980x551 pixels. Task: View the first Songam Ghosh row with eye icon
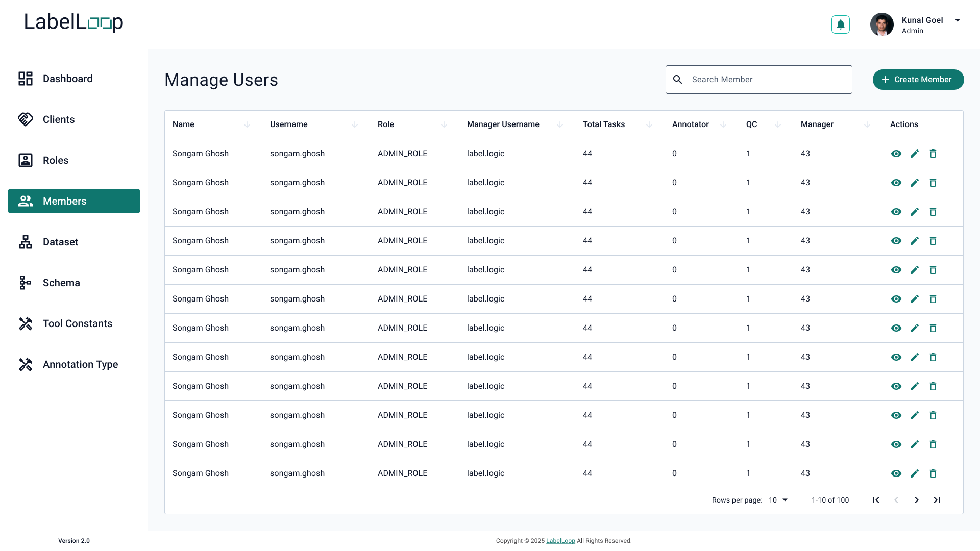click(x=896, y=154)
